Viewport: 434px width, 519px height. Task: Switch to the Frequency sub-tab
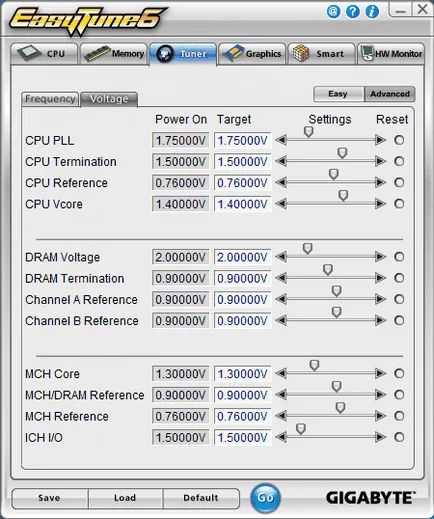click(x=50, y=99)
